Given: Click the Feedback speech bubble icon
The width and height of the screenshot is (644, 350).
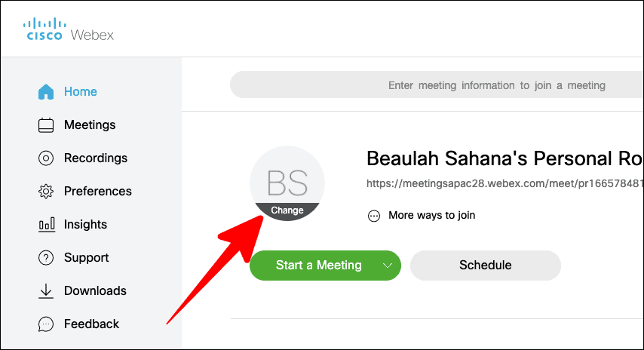Looking at the screenshot, I should (46, 324).
